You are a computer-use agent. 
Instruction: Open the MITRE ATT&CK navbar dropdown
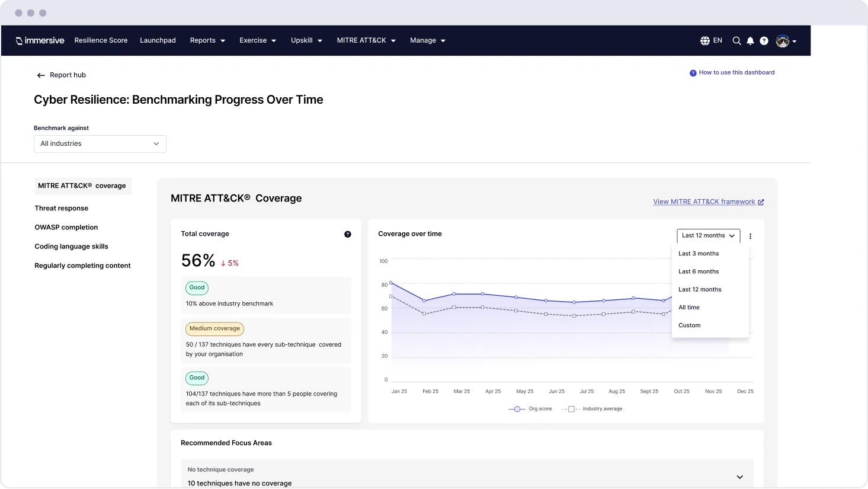[366, 40]
